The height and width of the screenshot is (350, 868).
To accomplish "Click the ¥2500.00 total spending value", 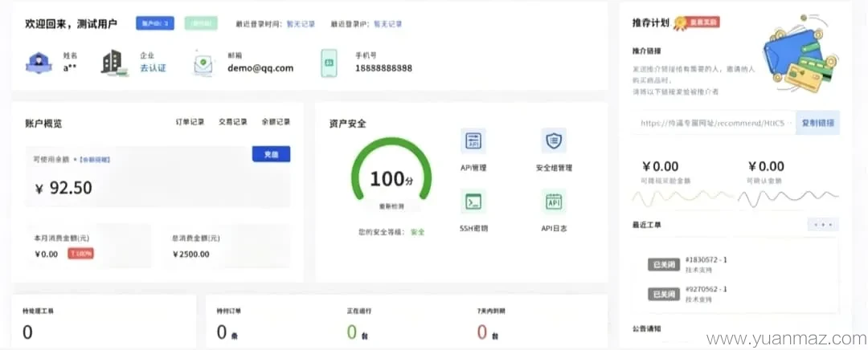I will (191, 254).
